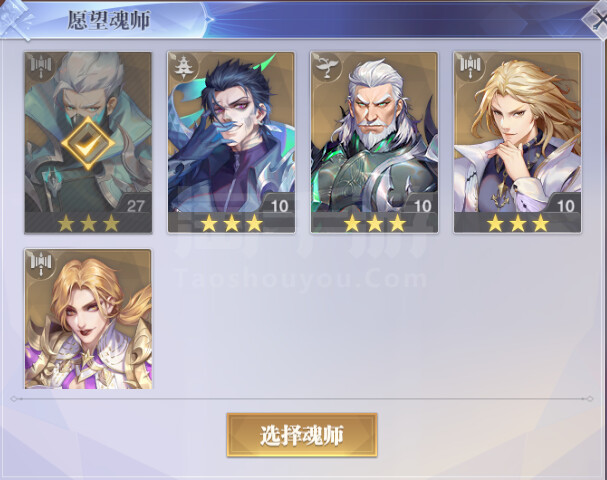Click tower class icon on blue-haired card
Image resolution: width=607 pixels, height=480 pixels.
pos(183,67)
